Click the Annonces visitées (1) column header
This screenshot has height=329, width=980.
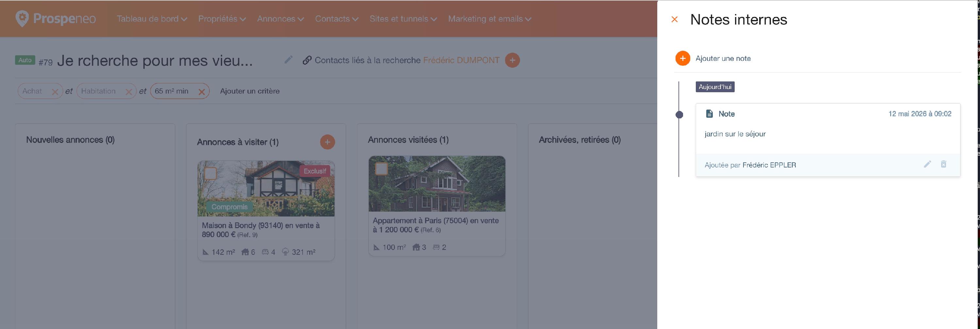tap(408, 140)
